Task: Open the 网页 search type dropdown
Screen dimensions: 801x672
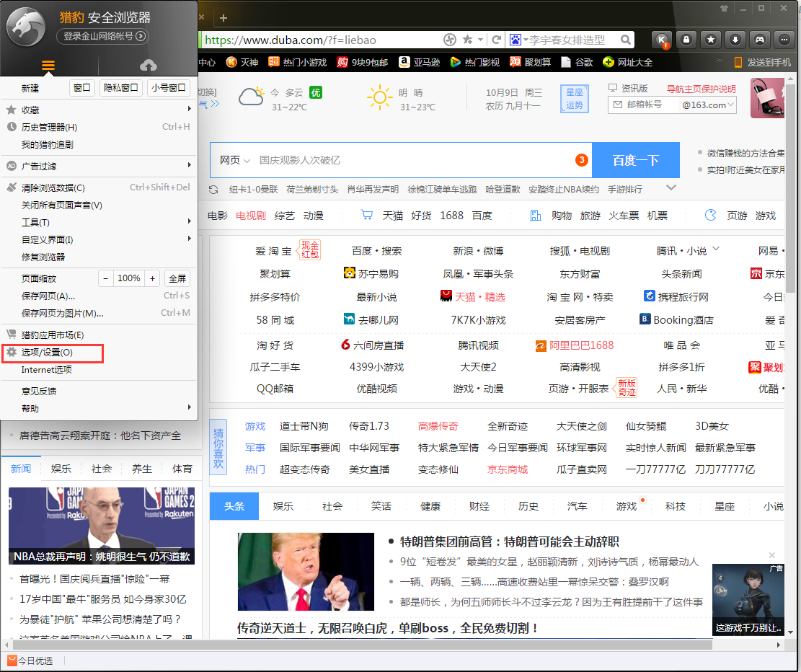Action: tap(234, 159)
